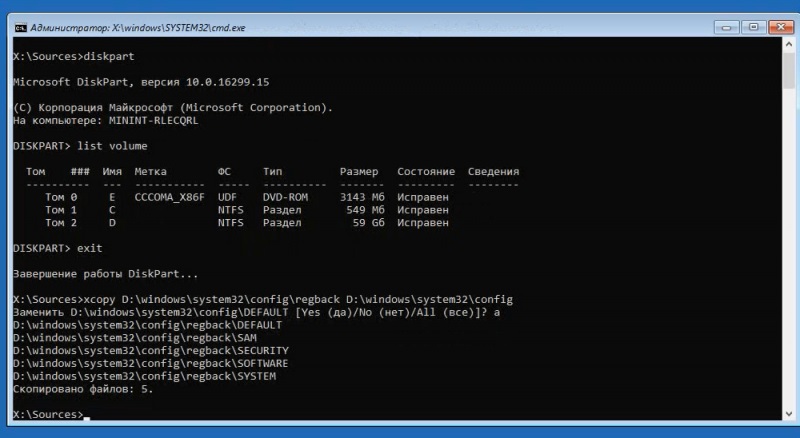Click drive letter 'C' in Том 1 row
The image size is (800, 438).
[x=112, y=210]
